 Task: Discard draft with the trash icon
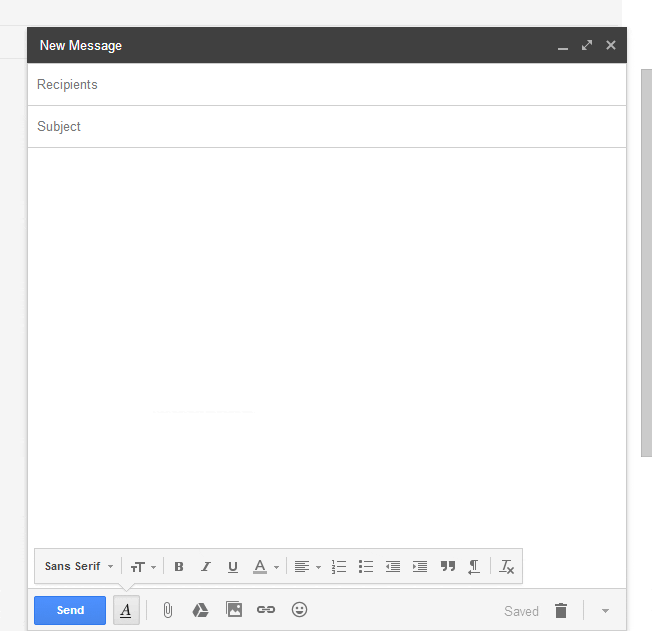[561, 611]
